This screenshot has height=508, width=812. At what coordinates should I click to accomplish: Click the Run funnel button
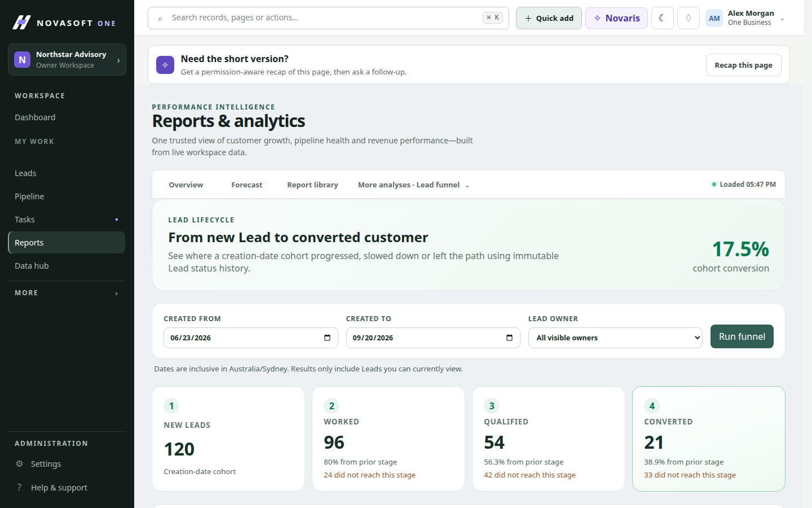(742, 336)
